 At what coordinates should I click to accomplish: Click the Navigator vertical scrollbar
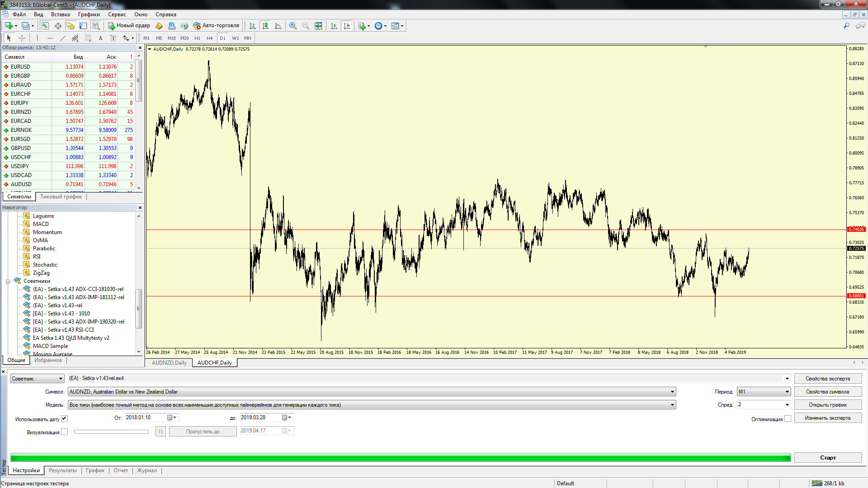pos(139,284)
